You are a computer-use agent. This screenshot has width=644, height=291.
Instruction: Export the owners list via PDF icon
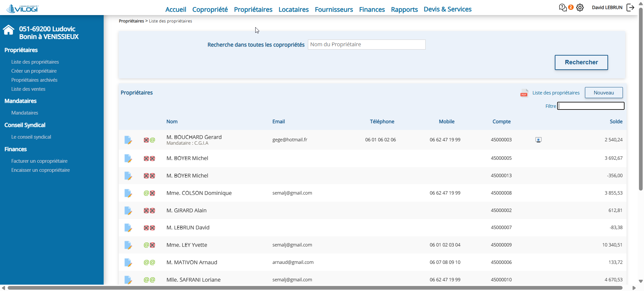click(524, 93)
